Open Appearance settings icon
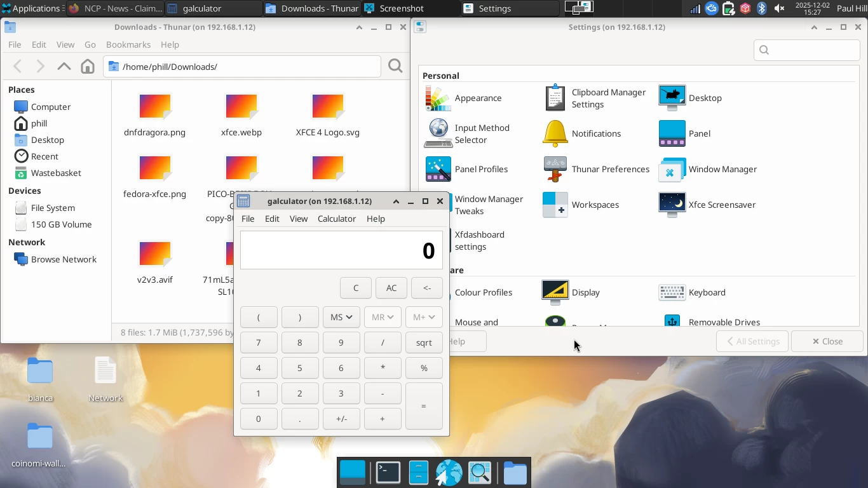The height and width of the screenshot is (488, 868). click(438, 98)
